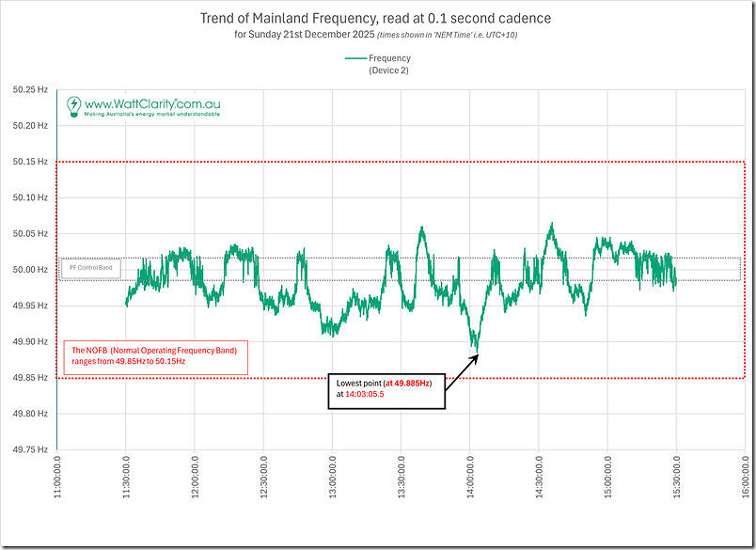Select the 50.00 Hz y-axis label
The image size is (756, 550).
point(30,270)
